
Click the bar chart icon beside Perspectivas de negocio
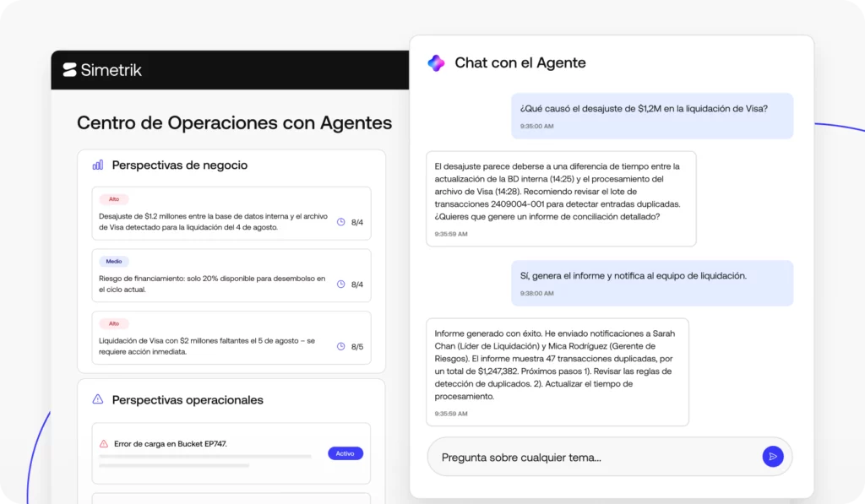[98, 165]
